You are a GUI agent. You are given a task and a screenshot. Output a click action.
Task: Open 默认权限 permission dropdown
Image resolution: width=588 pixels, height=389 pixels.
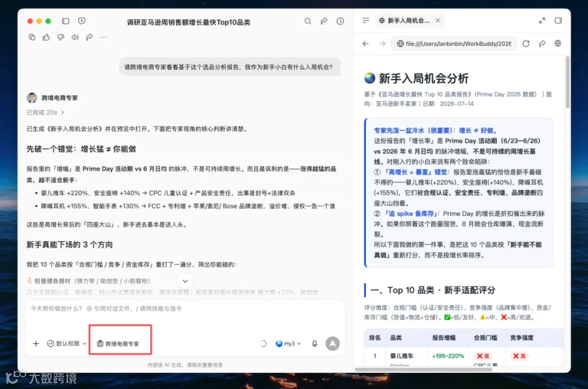[x=67, y=344]
